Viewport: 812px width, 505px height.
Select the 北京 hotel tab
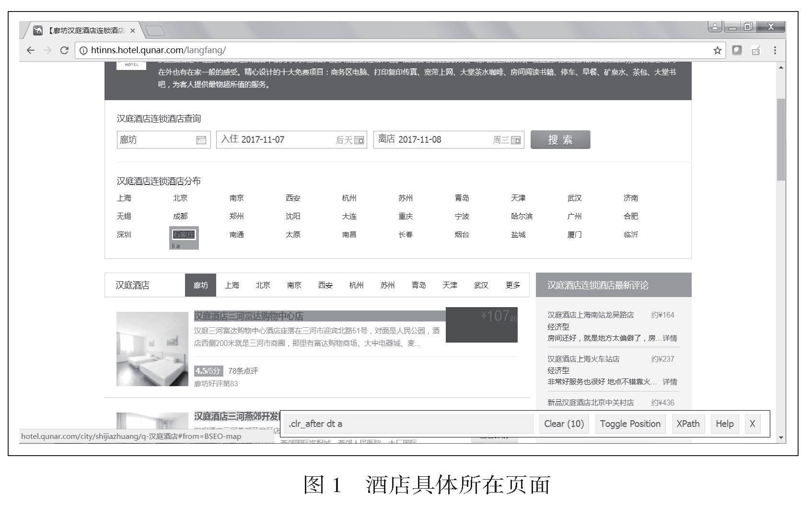(263, 285)
